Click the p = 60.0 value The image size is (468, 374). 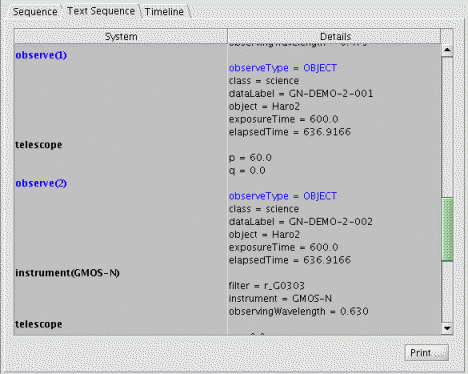[250, 158]
